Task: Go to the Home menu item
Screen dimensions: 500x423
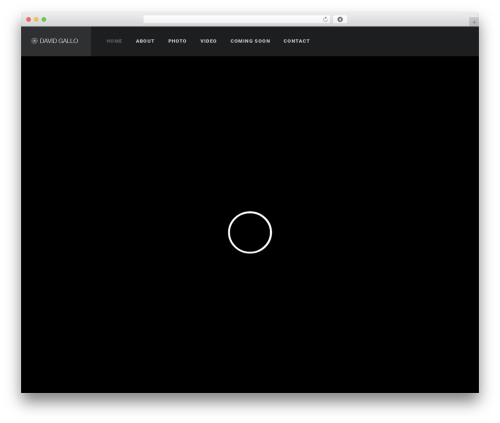Action: 114,41
